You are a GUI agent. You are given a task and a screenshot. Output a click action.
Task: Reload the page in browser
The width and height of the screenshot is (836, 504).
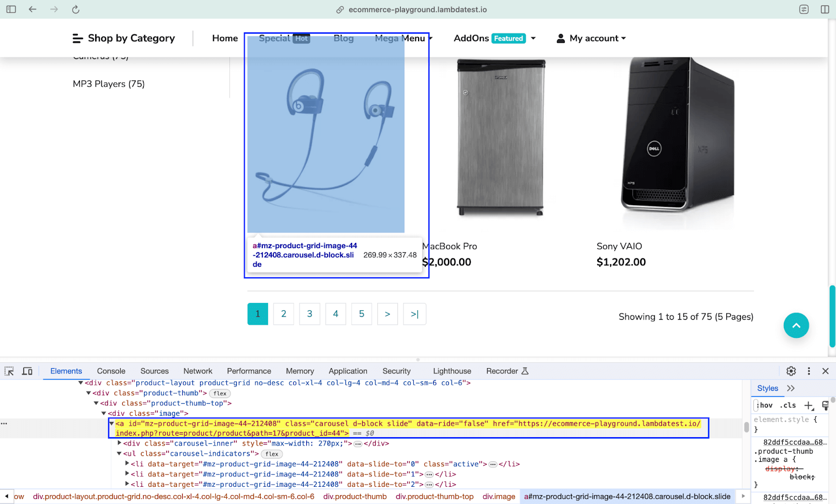click(75, 9)
